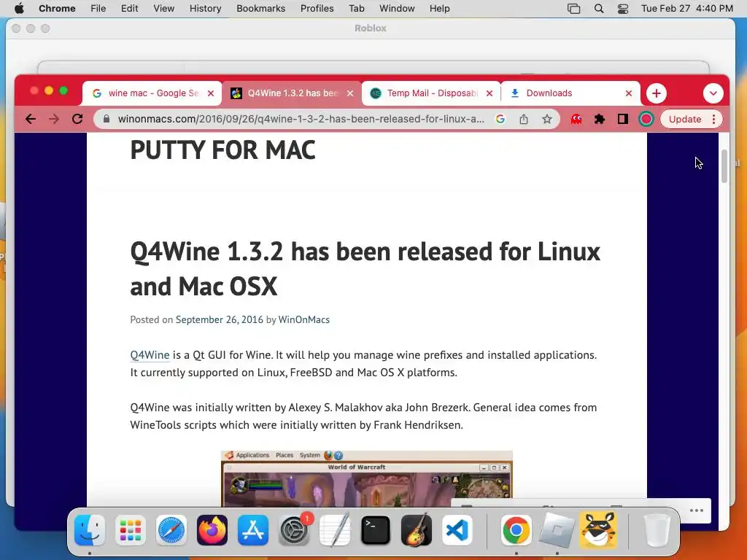Open the Q4Wine 1.3.2 article headline
The height and width of the screenshot is (560, 747).
point(365,268)
